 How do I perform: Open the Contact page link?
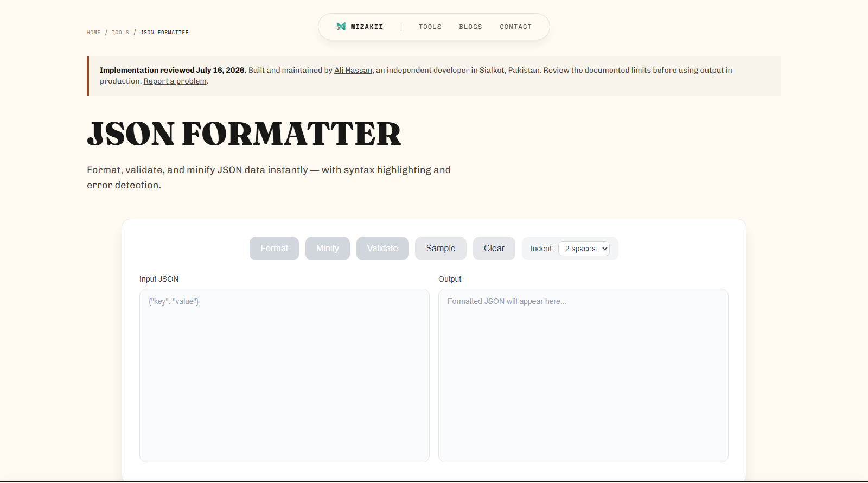[x=515, y=27]
